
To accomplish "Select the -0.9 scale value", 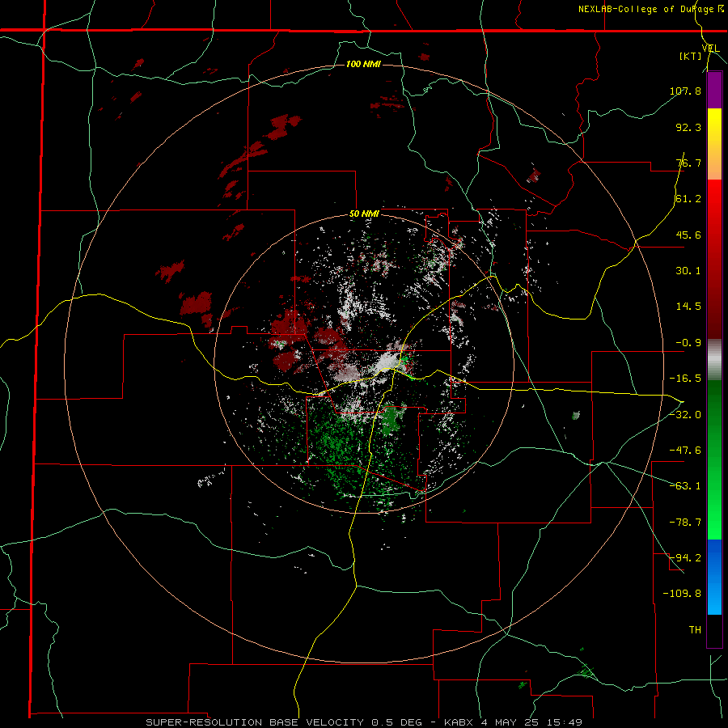I will 688,343.
